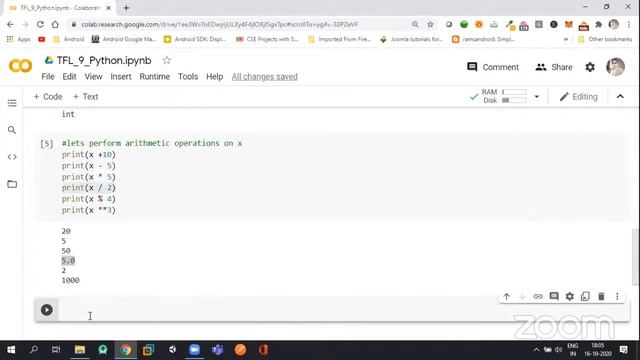Open the Runtime menu
This screenshot has height=360, width=640.
154,77
